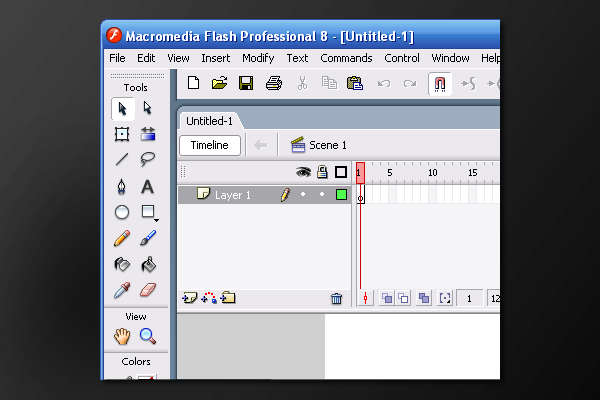This screenshot has height=400, width=600.
Task: Open the File menu
Action: 117,58
